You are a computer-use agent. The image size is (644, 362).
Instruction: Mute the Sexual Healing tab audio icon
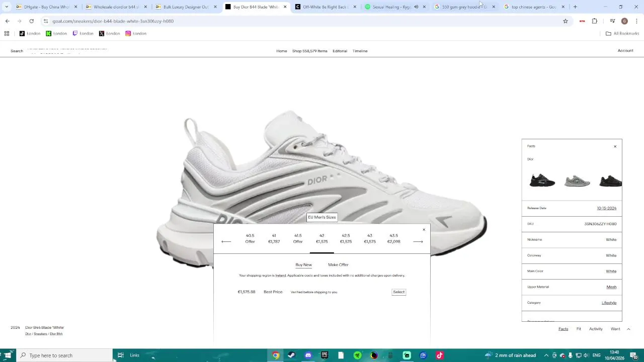416,7
